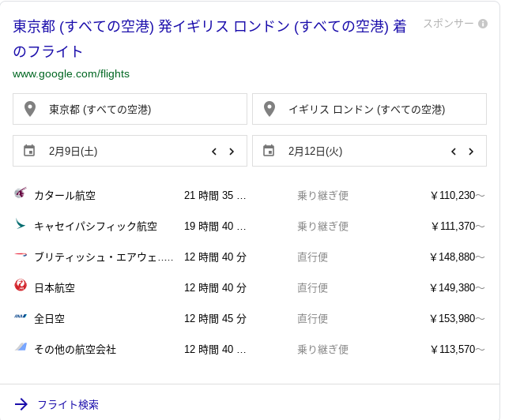Click the 12 時間 45 分 duration for ANA
505x420 pixels.
[215, 319]
